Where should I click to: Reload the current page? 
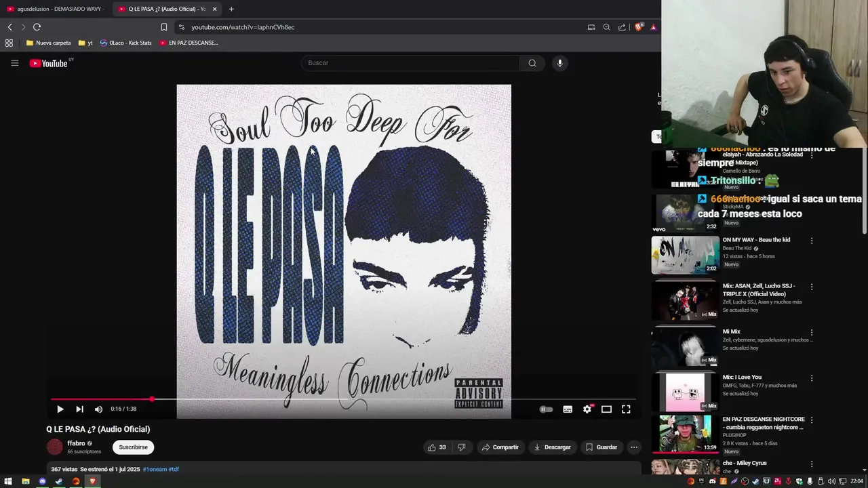click(x=37, y=27)
